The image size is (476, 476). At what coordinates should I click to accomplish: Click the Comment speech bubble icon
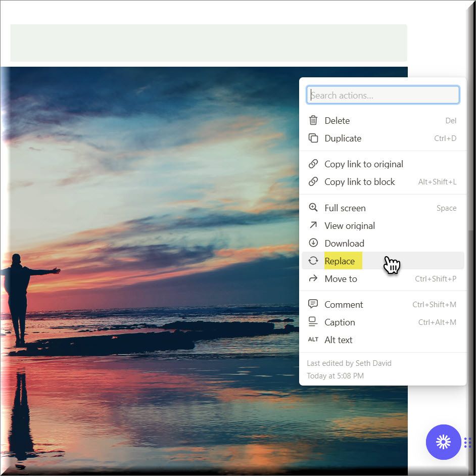pyautogui.click(x=313, y=304)
